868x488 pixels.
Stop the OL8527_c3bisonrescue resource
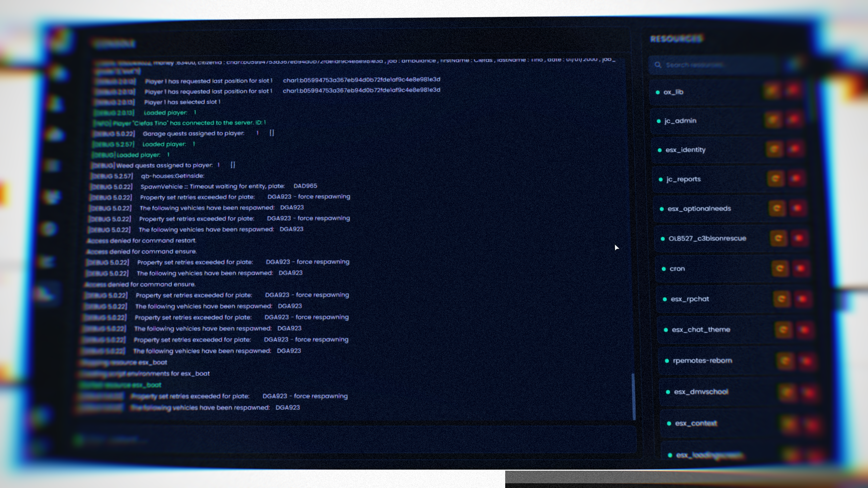[799, 238]
